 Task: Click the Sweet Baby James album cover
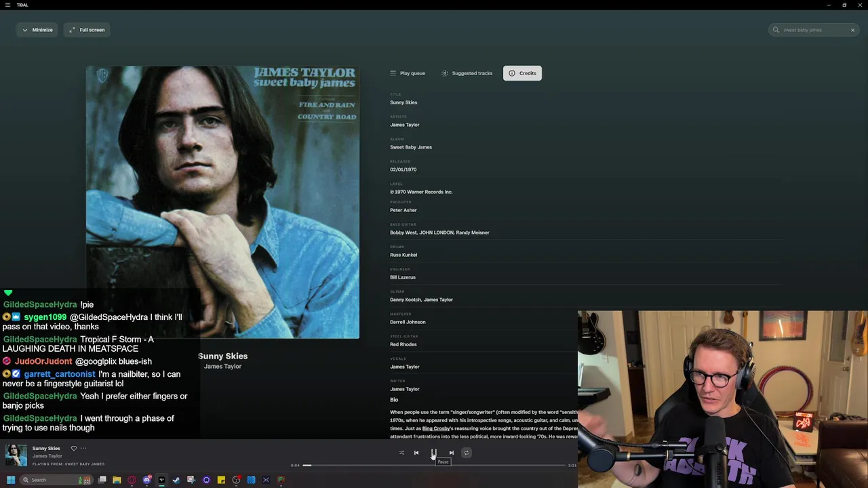click(222, 202)
